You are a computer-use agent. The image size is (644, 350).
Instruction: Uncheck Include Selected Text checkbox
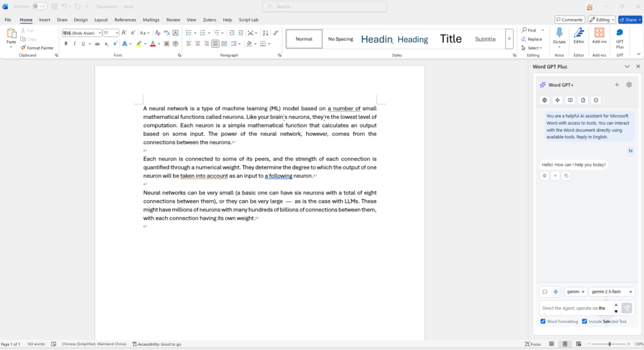[x=584, y=322]
